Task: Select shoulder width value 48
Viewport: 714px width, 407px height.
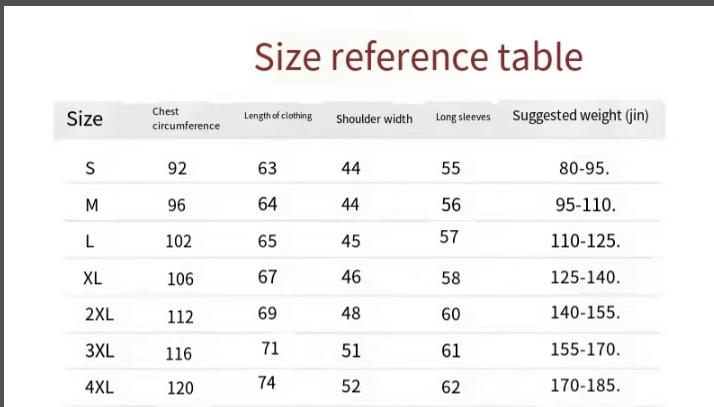Action: pos(351,313)
